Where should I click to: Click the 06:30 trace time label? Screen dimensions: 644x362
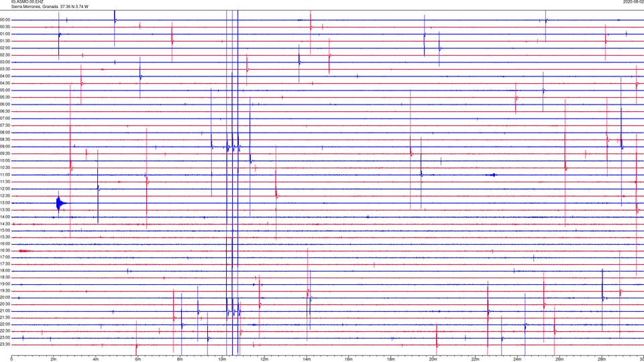5,111
